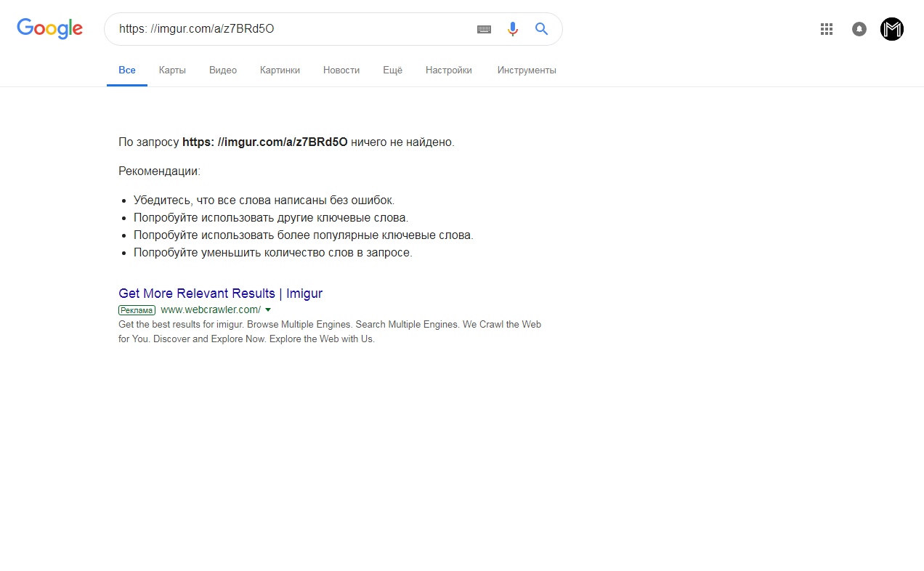The image size is (924, 571).
Task: Click 'Убедитесь, что все слова написаны без ошибок'
Action: tap(264, 201)
